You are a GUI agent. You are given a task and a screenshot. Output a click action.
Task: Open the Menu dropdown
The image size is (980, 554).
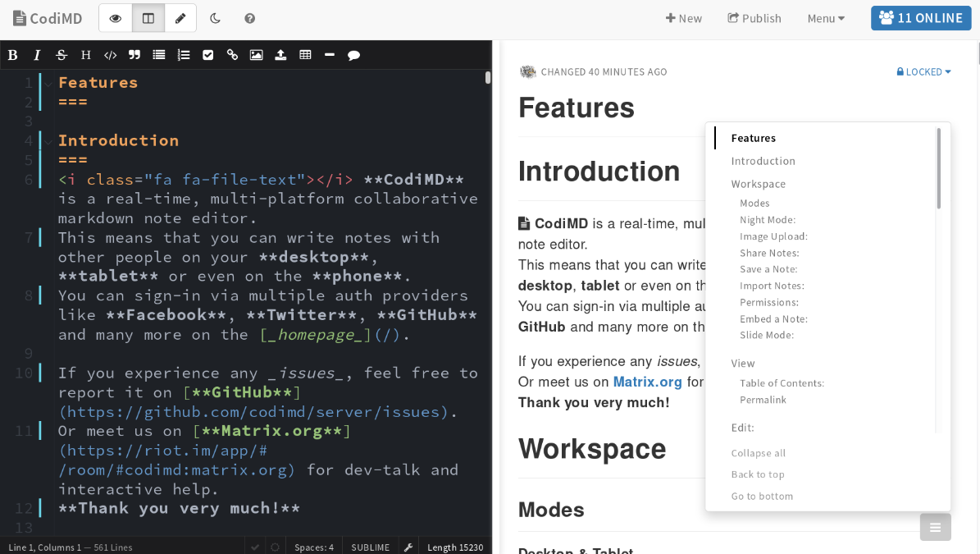(825, 17)
